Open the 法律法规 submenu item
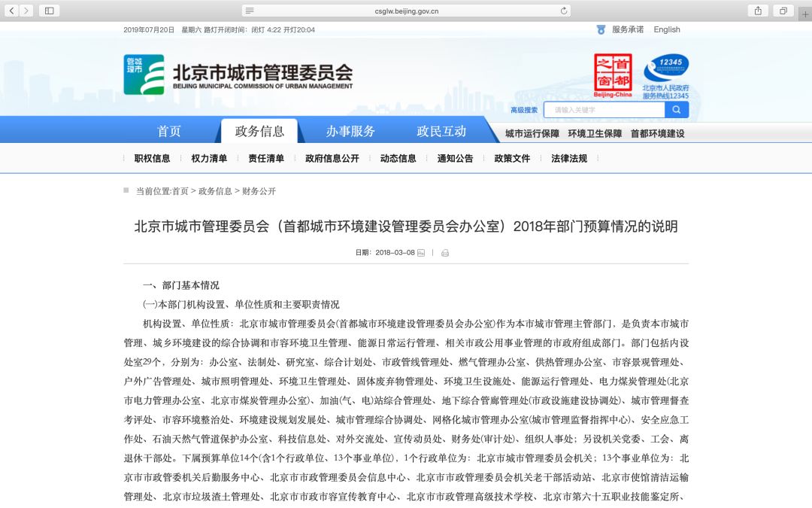The height and width of the screenshot is (508, 812). [x=569, y=159]
